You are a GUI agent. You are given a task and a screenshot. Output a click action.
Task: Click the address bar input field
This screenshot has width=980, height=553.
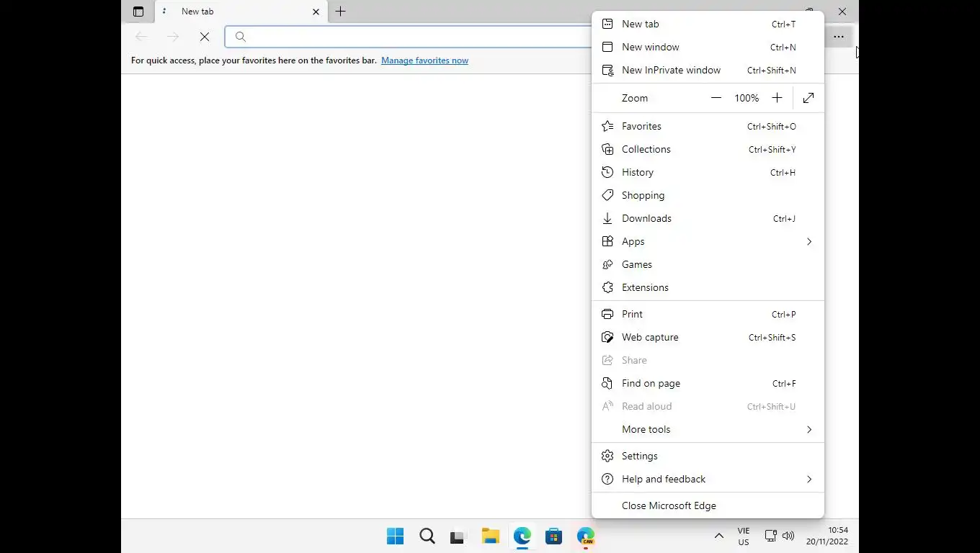pos(409,37)
